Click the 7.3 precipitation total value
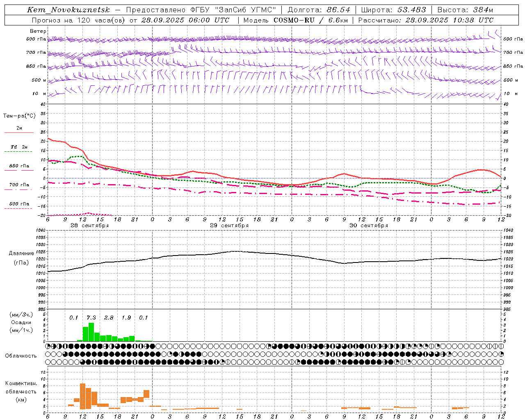 pos(91,318)
